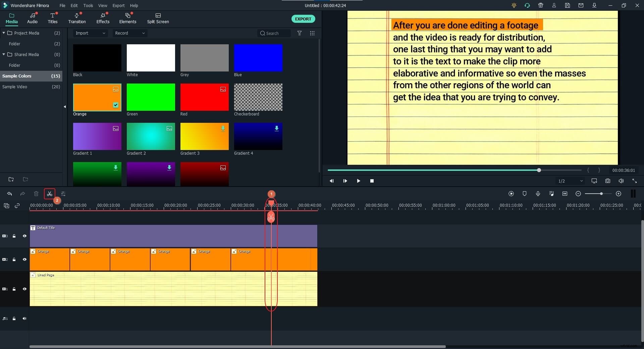Select Sample Colors in the sidebar
This screenshot has width=644, height=349.
point(17,76)
